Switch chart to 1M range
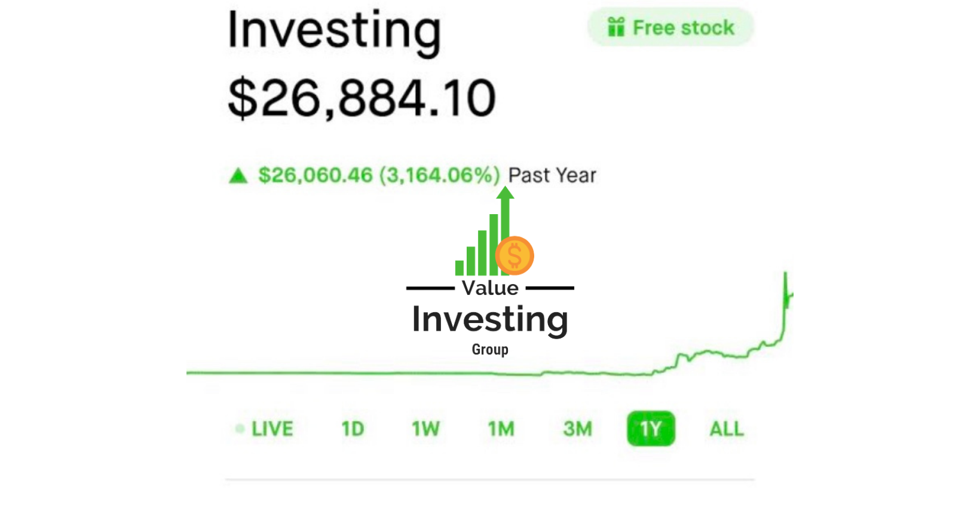Screen dimensions: 980x512 click(x=501, y=429)
